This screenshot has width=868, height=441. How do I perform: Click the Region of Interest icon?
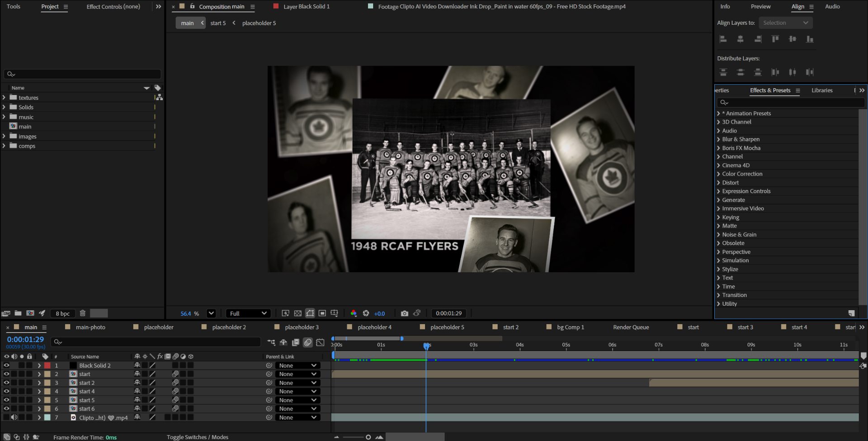point(322,313)
